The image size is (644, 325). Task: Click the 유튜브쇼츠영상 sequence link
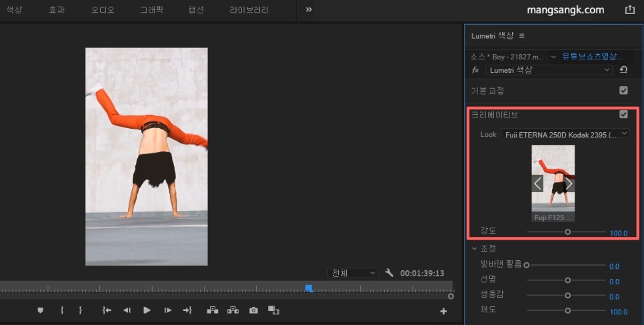[592, 56]
